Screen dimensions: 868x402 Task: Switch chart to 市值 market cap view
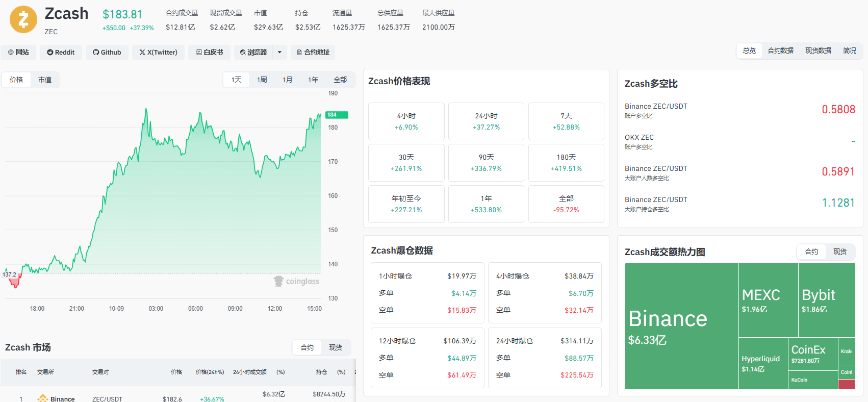click(45, 80)
